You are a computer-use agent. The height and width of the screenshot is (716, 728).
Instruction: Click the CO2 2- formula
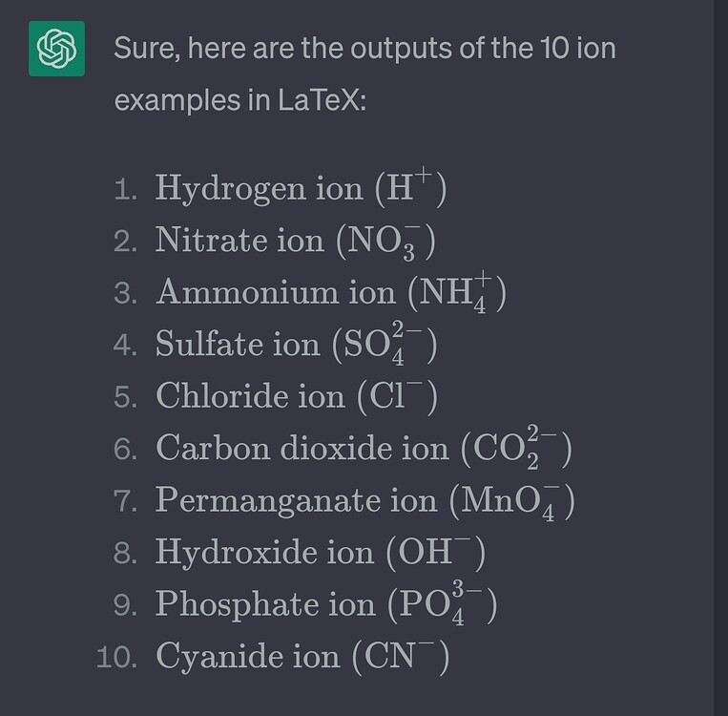click(x=516, y=448)
